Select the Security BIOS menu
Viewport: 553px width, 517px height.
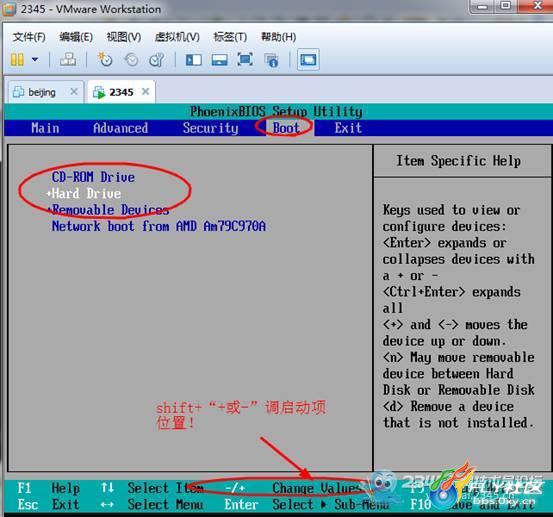pos(211,128)
